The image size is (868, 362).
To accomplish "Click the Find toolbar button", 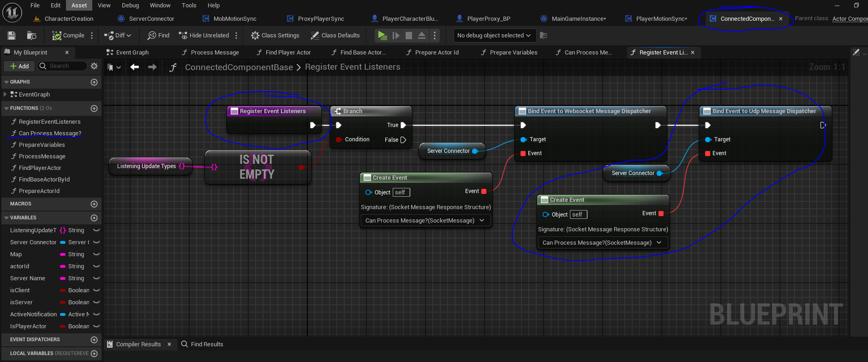I will (x=158, y=36).
